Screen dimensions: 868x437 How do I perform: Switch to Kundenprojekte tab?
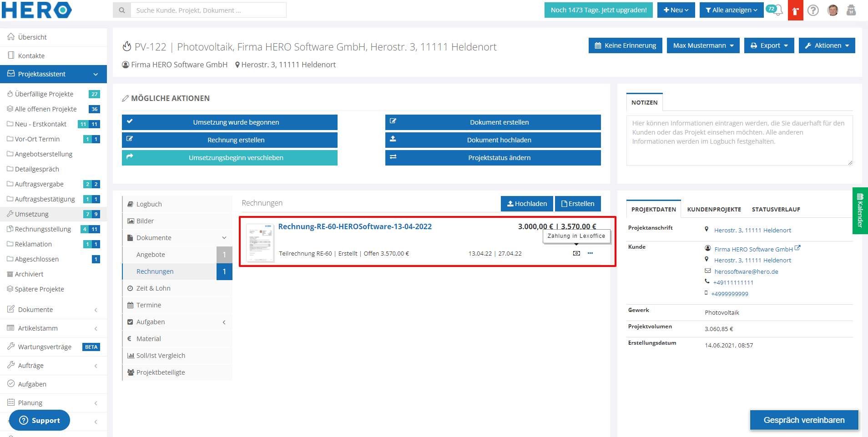[714, 210]
